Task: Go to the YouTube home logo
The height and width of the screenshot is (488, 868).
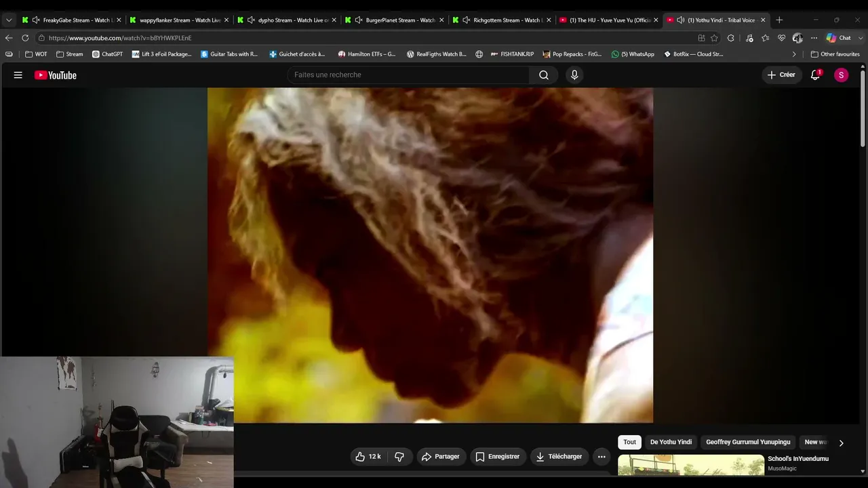Action: (56, 75)
